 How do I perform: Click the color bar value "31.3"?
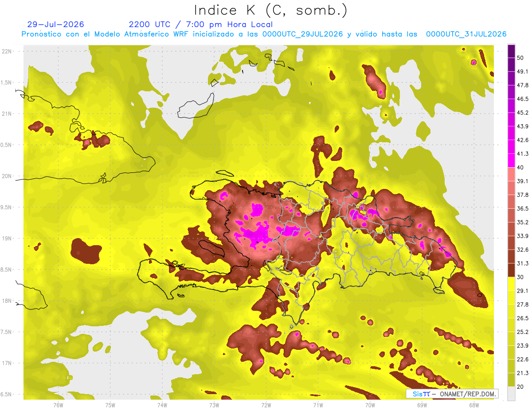tap(523, 263)
